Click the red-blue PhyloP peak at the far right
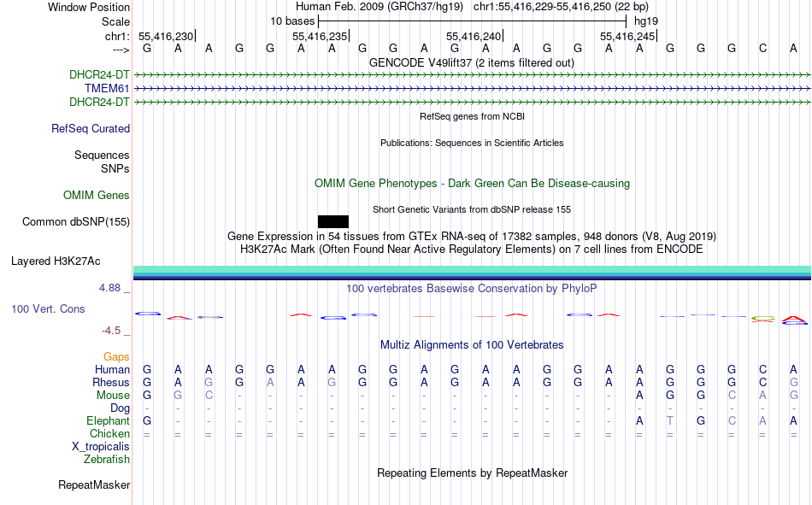The width and height of the screenshot is (812, 505). coord(793,320)
